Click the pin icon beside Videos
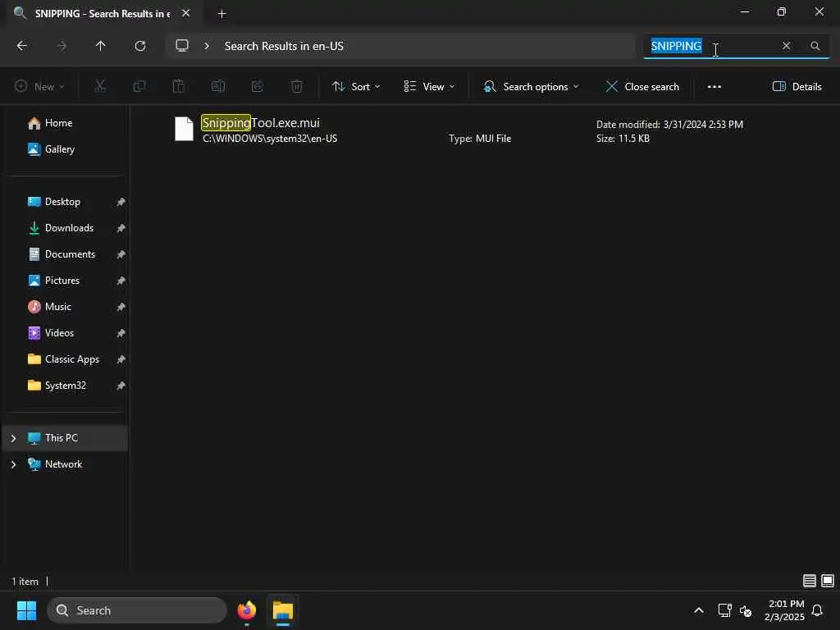Image resolution: width=840 pixels, height=630 pixels. click(121, 333)
